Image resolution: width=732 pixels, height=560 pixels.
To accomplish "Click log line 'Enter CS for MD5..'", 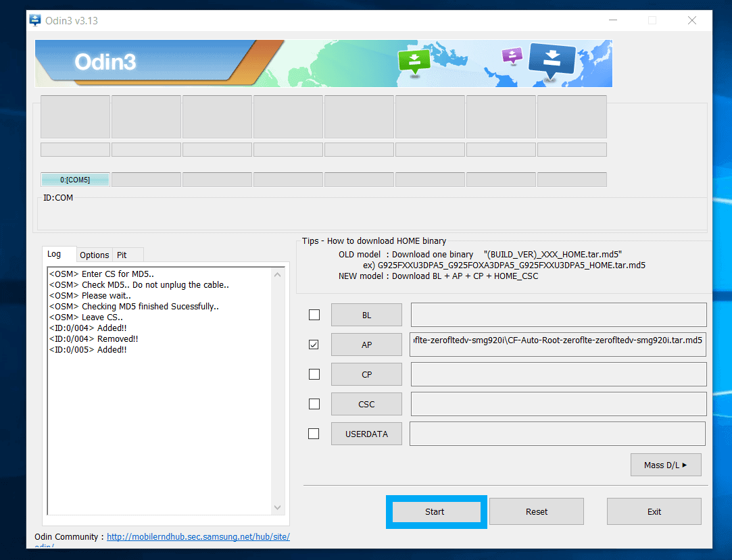I will pyautogui.click(x=101, y=274).
